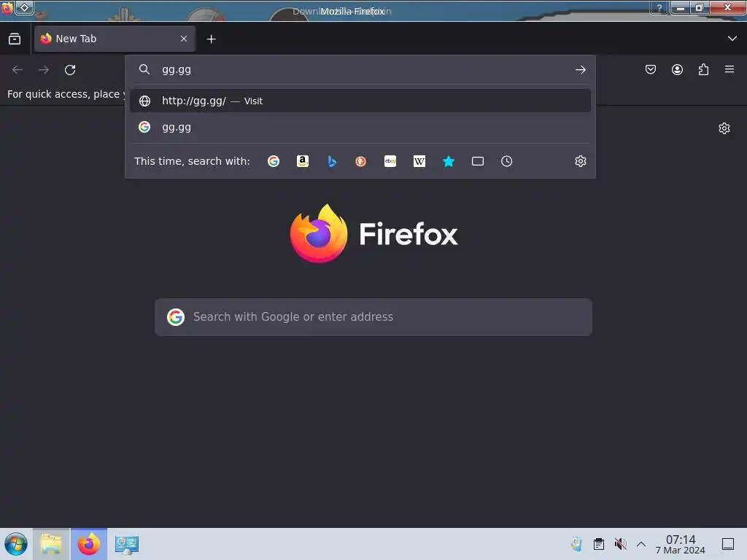Image resolution: width=747 pixels, height=560 pixels.
Task: Open the Extensions panel
Action: pos(703,70)
